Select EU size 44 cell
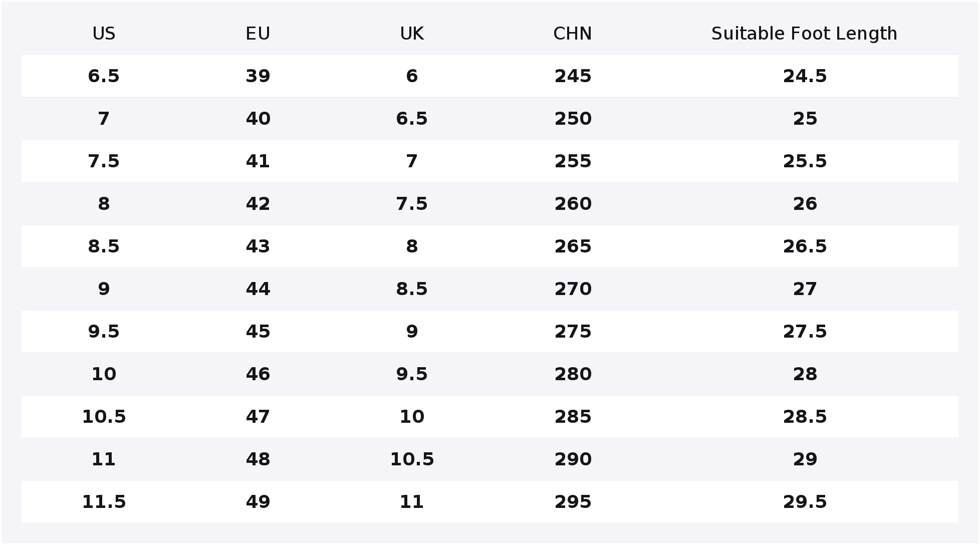 coord(258,289)
